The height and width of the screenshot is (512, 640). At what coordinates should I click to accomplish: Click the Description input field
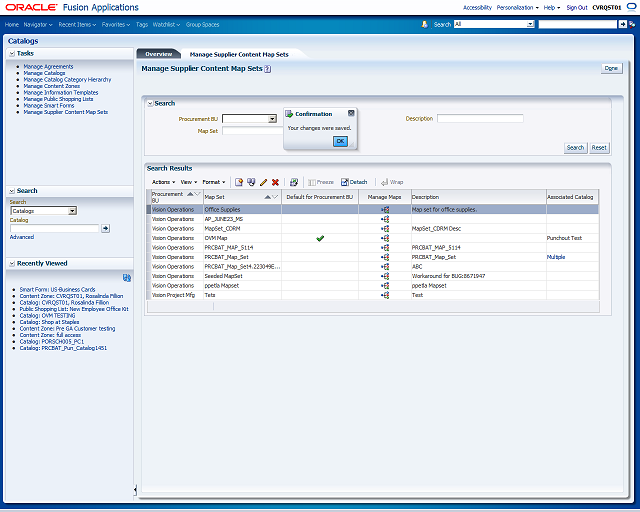tap(480, 118)
